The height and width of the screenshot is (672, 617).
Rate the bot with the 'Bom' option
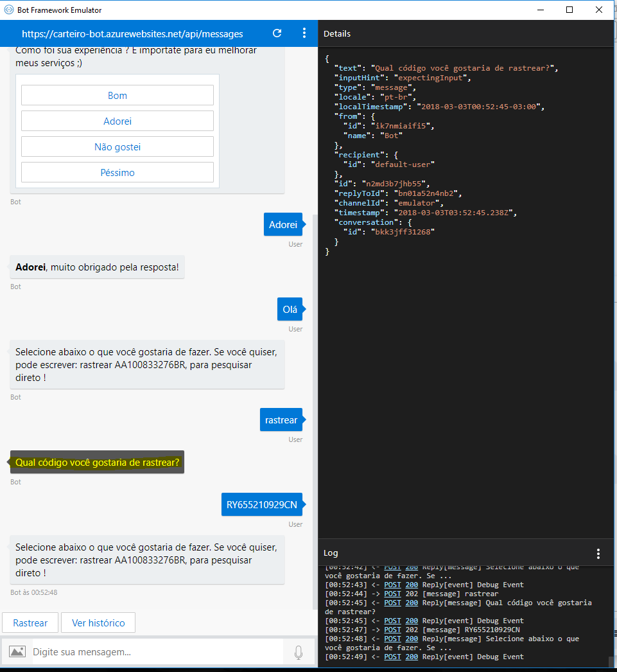click(117, 94)
